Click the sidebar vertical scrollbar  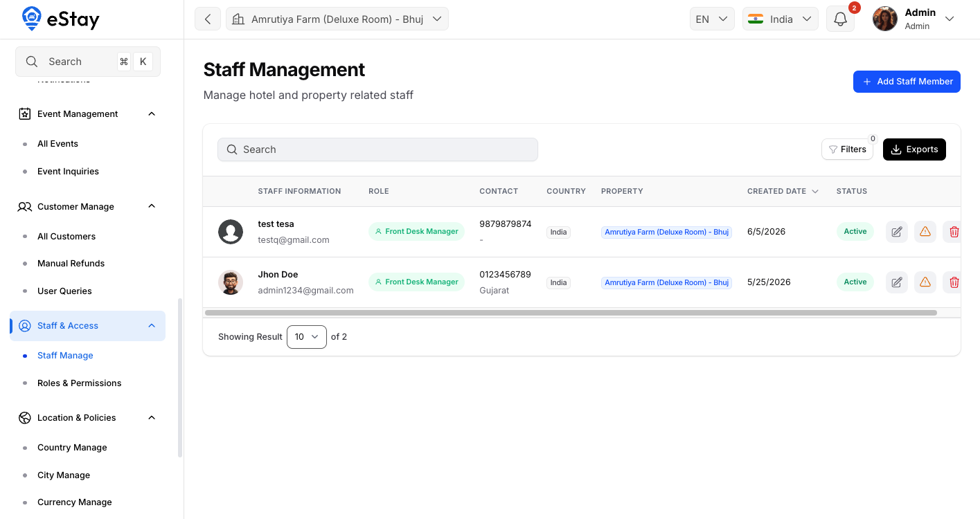[x=180, y=378]
